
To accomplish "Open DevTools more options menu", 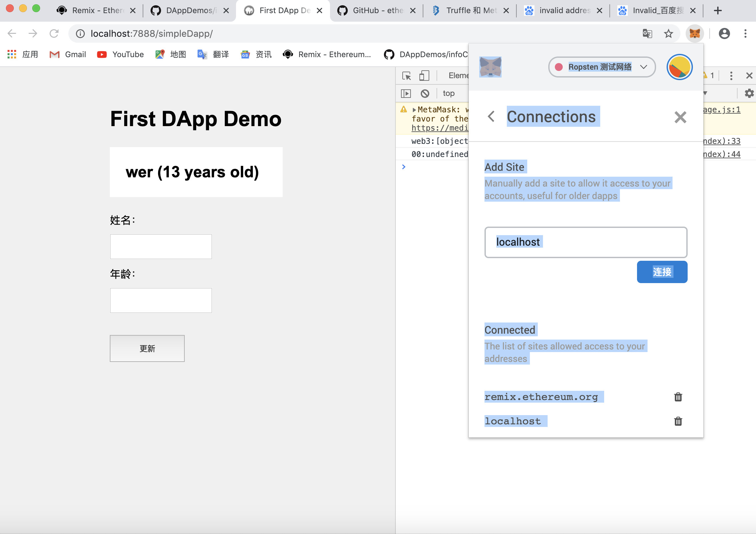I will click(x=731, y=76).
